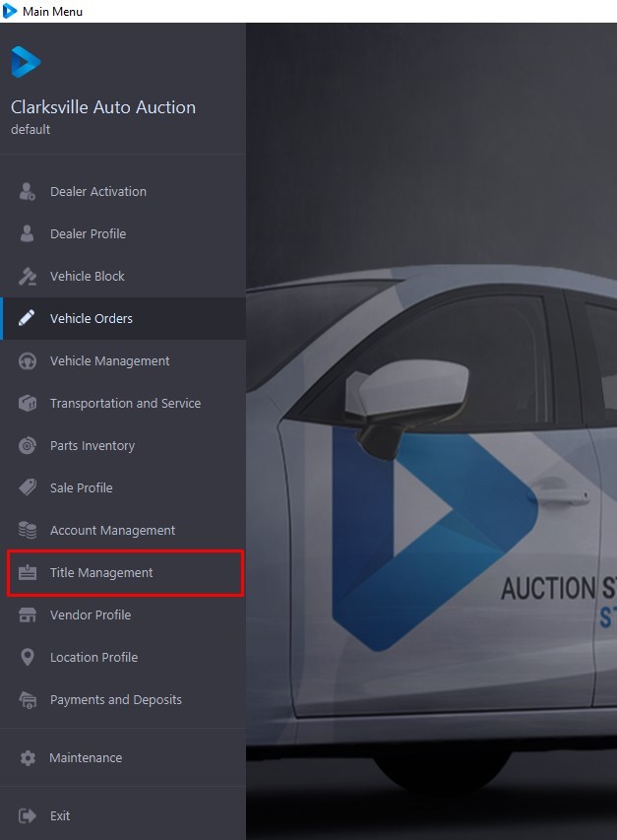Image resolution: width=617 pixels, height=840 pixels.
Task: Click the Maintenance gear icon
Action: [28, 758]
